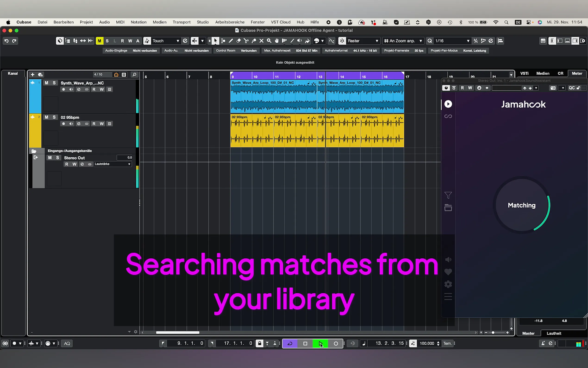The height and width of the screenshot is (368, 588).
Task: Click the horizontal timeline scrollbar thumb
Action: (178, 333)
